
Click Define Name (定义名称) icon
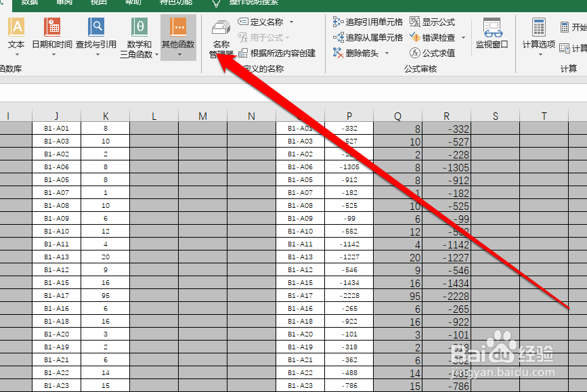(243, 22)
